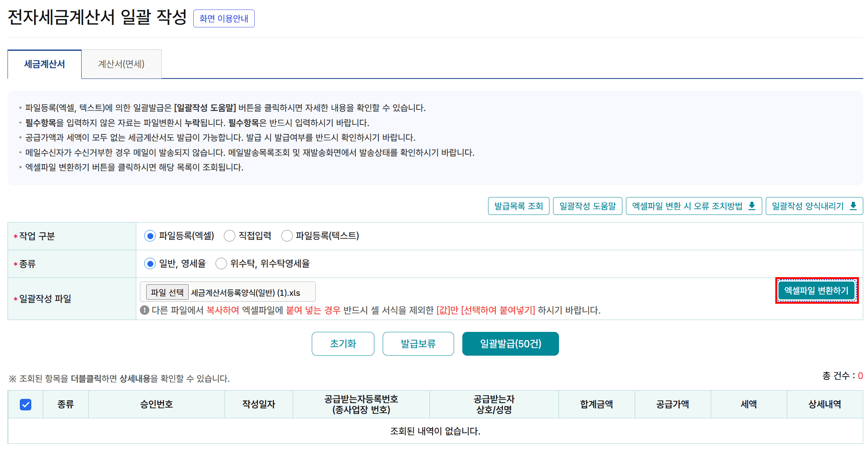Choose 파일등록(텍스트) radio option
The image size is (868, 454).
(287, 236)
